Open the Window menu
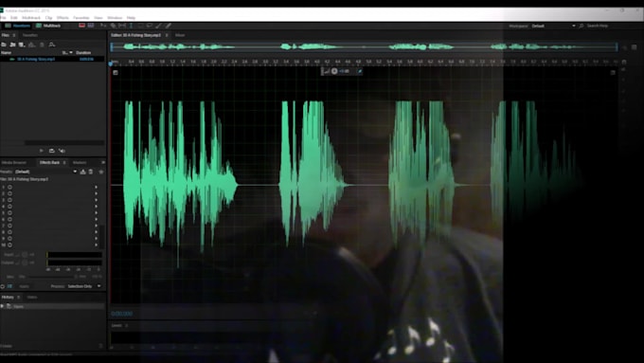 click(x=115, y=18)
